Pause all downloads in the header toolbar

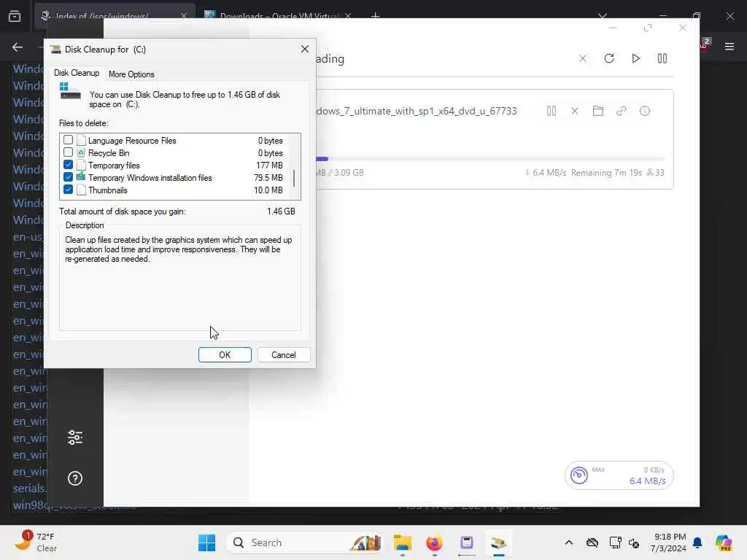pos(662,58)
